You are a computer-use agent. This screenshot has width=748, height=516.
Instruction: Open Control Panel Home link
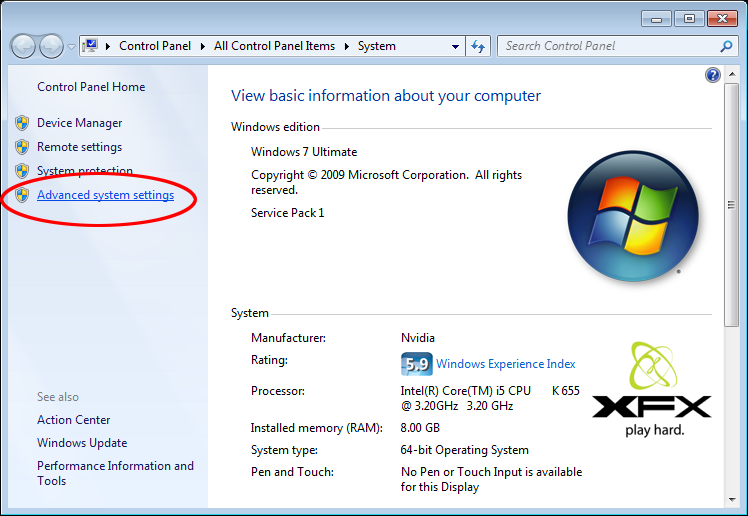(91, 87)
